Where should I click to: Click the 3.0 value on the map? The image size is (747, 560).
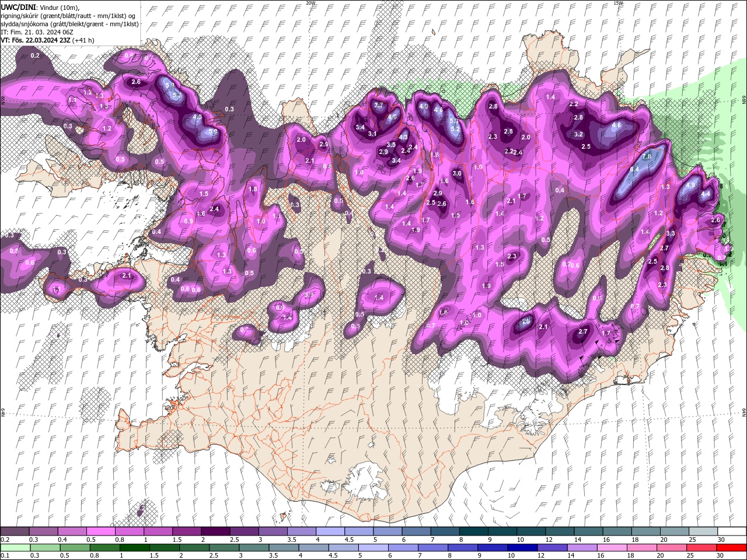click(457, 173)
